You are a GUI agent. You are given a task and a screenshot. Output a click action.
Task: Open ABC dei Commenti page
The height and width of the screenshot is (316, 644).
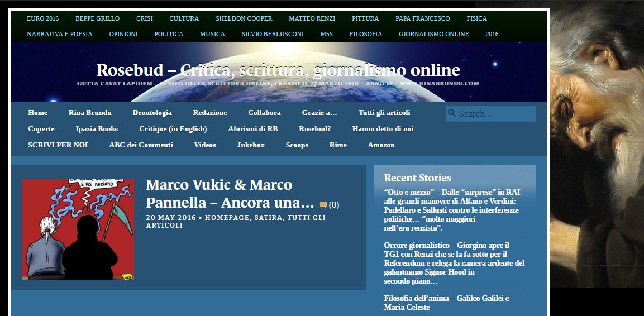pos(141,145)
